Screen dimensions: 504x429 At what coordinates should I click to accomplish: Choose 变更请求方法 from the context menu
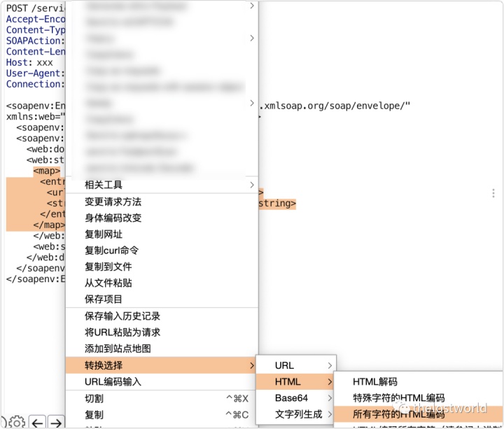pos(162,202)
